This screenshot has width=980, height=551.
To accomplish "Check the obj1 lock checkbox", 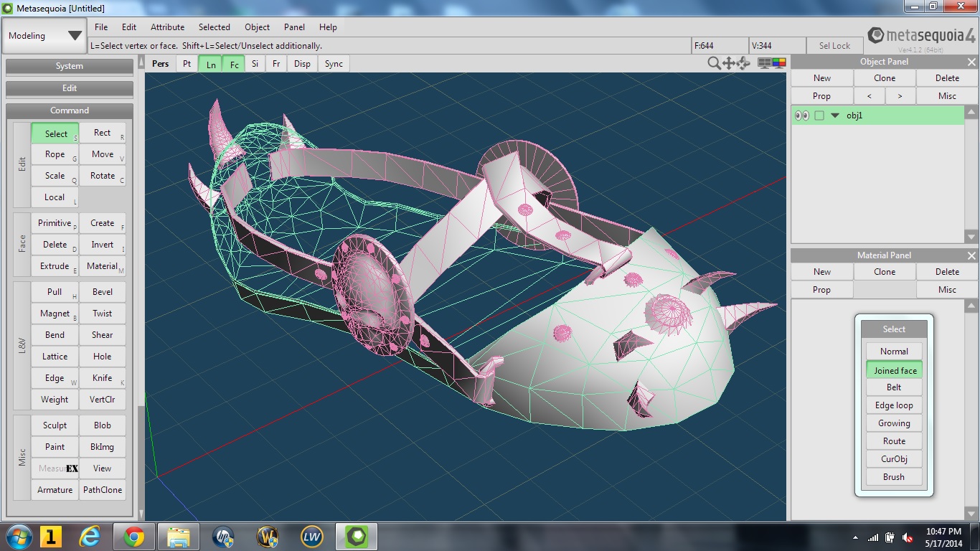I will [x=819, y=116].
